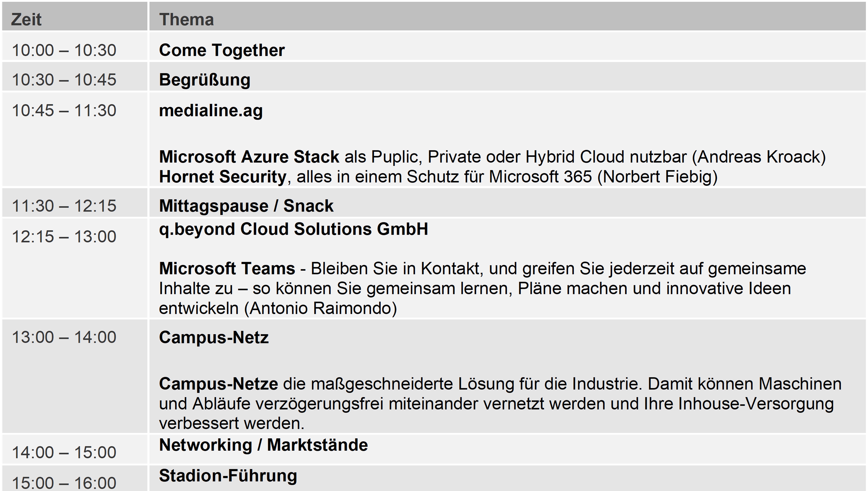Click the Zeit column header
The width and height of the screenshot is (868, 491).
tap(75, 16)
